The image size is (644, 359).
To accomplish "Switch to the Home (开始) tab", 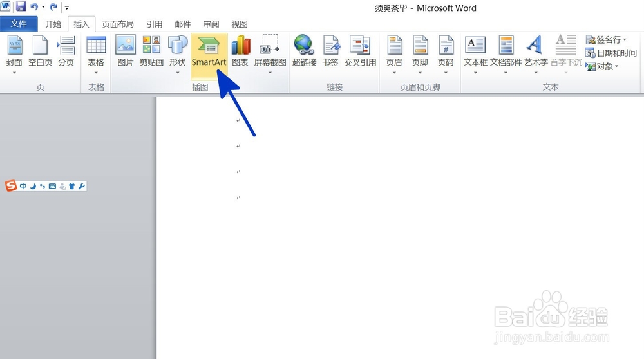I will (53, 24).
